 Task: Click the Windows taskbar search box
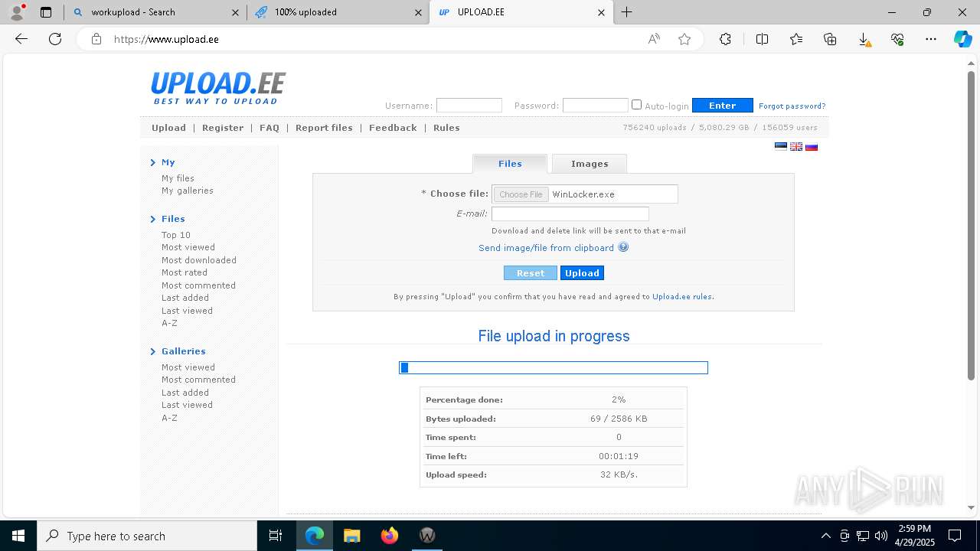147,536
